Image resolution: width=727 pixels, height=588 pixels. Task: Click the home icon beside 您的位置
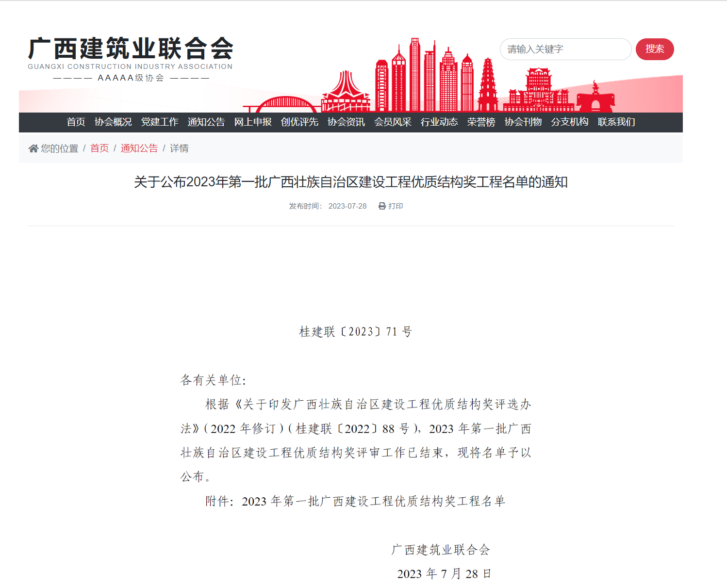pyautogui.click(x=33, y=148)
